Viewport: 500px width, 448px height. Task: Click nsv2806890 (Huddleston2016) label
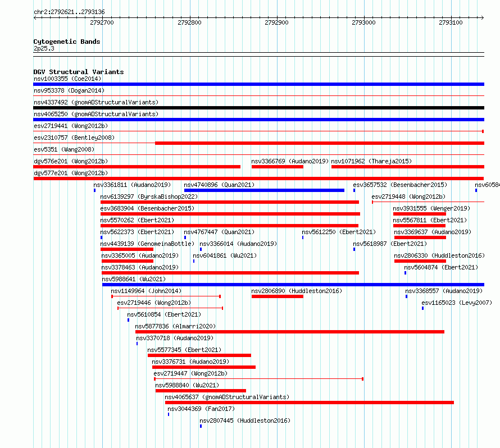tap(297, 291)
